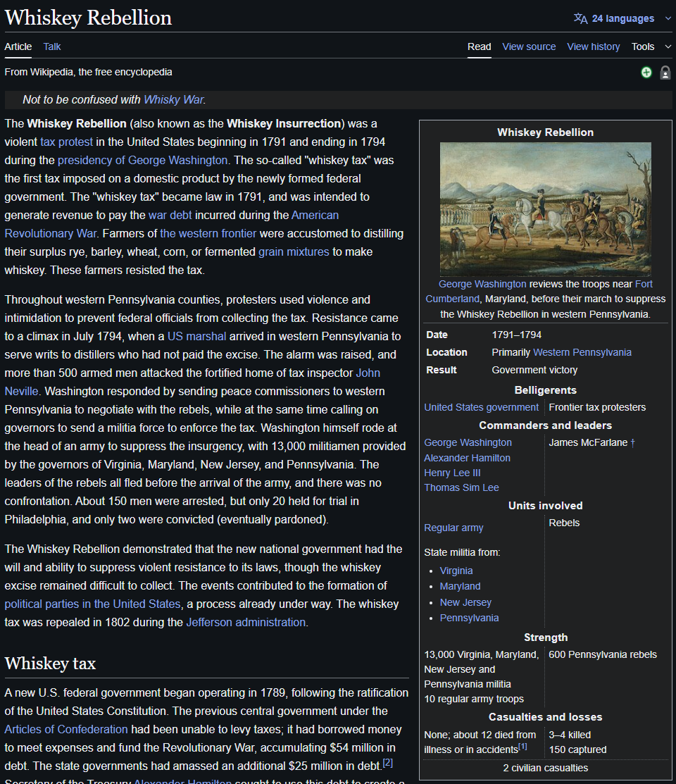Click 'Frontier tax protesters' belligerent text
Image resolution: width=676 pixels, height=784 pixels.
pyautogui.click(x=597, y=408)
